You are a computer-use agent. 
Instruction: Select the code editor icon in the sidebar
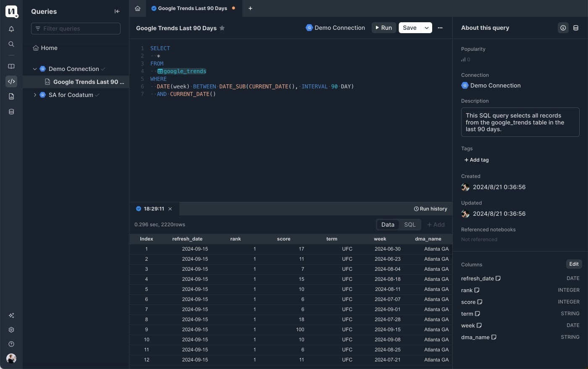11,81
